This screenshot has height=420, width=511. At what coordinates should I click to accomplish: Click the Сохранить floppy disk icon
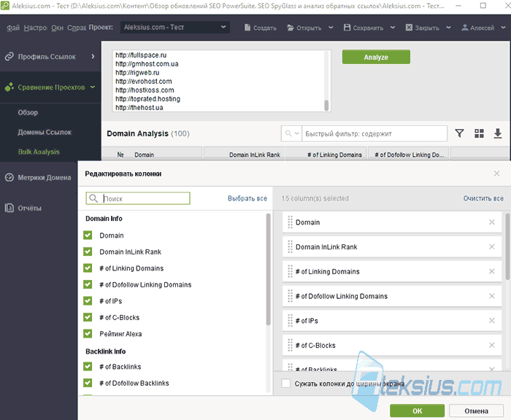point(347,28)
